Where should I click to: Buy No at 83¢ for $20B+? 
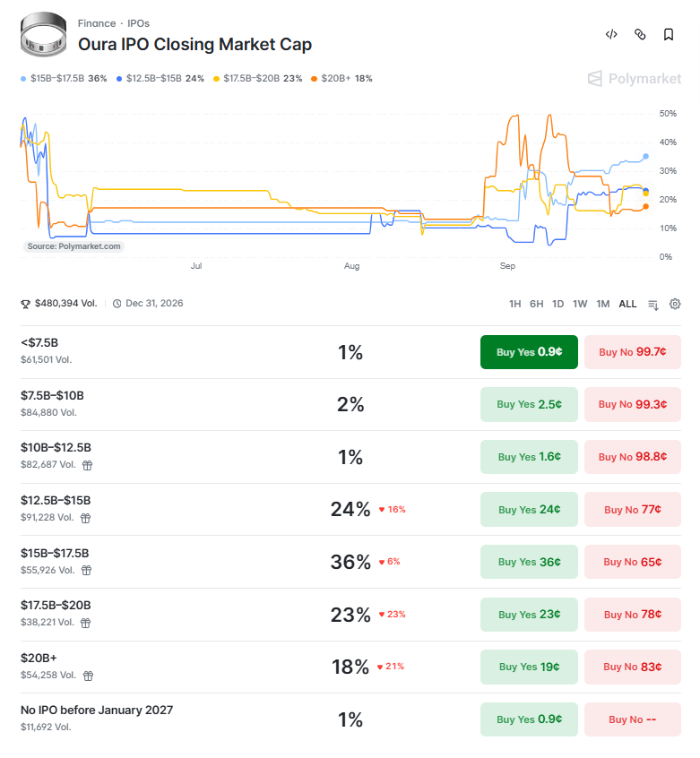(632, 667)
